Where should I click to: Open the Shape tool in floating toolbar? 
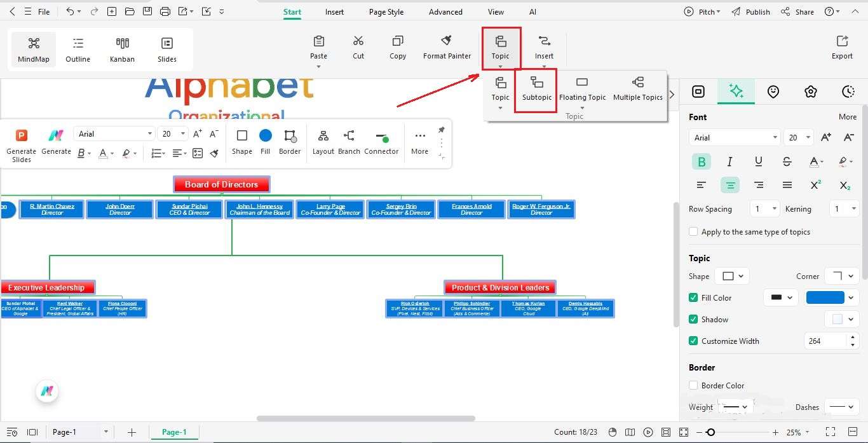click(x=241, y=142)
